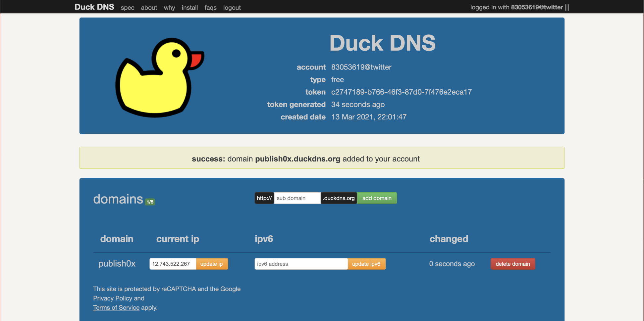Image resolution: width=644 pixels, height=321 pixels.
Task: Delete the publish0x domain
Action: pos(513,264)
